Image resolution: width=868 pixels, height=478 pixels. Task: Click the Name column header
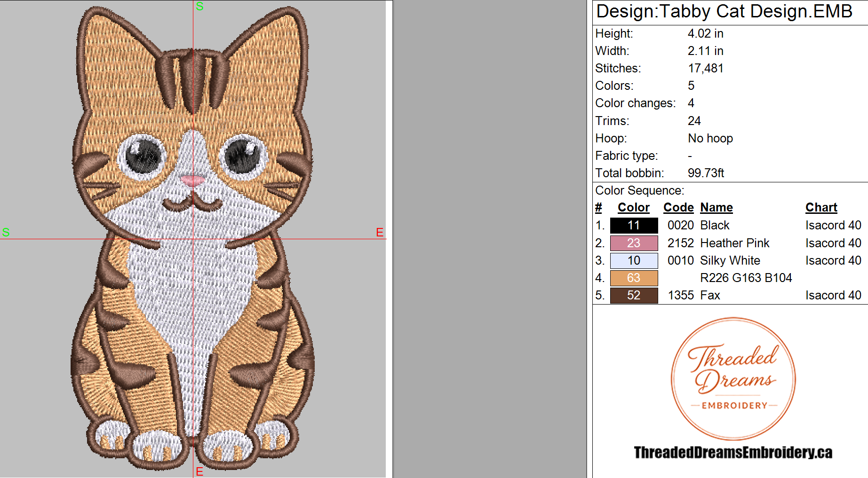point(716,207)
